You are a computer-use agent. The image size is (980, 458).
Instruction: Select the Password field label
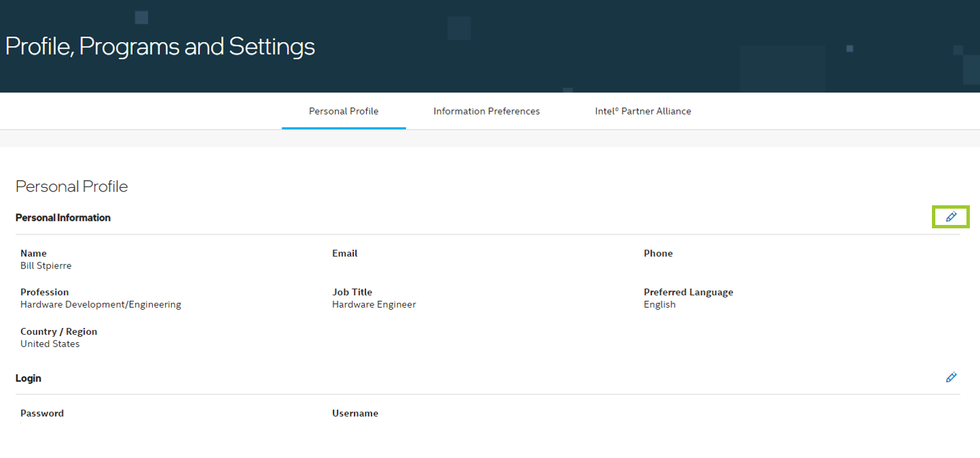(42, 413)
